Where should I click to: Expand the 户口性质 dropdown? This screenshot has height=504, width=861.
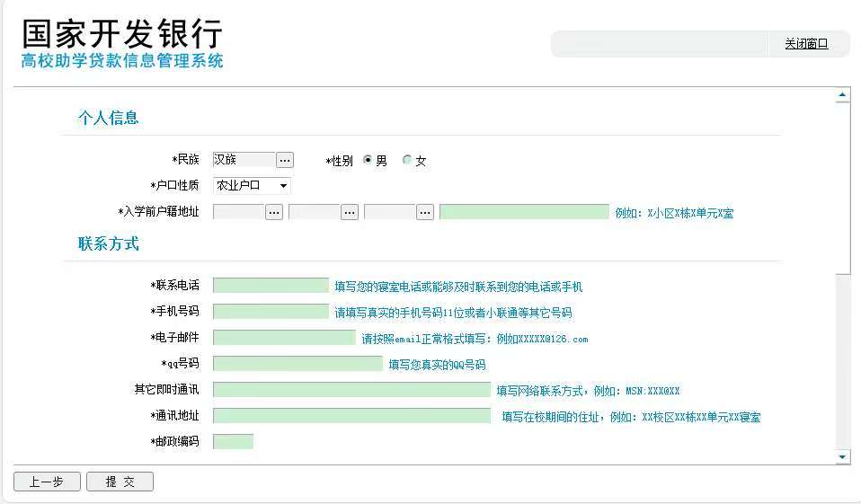(252, 186)
